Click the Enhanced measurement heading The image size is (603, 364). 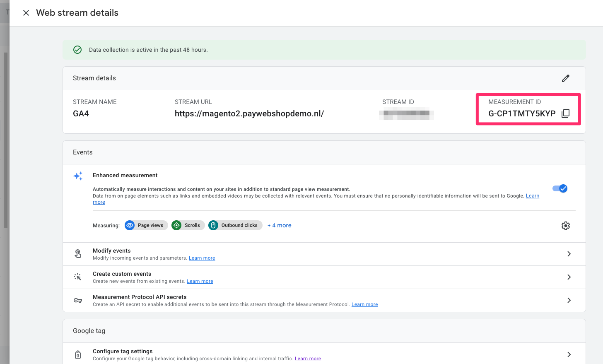(x=125, y=175)
